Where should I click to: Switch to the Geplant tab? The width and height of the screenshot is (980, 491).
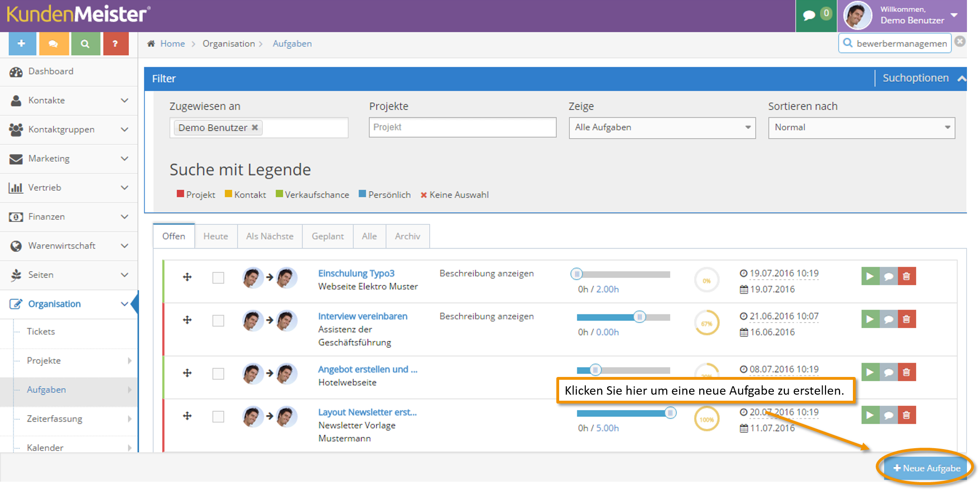tap(328, 236)
